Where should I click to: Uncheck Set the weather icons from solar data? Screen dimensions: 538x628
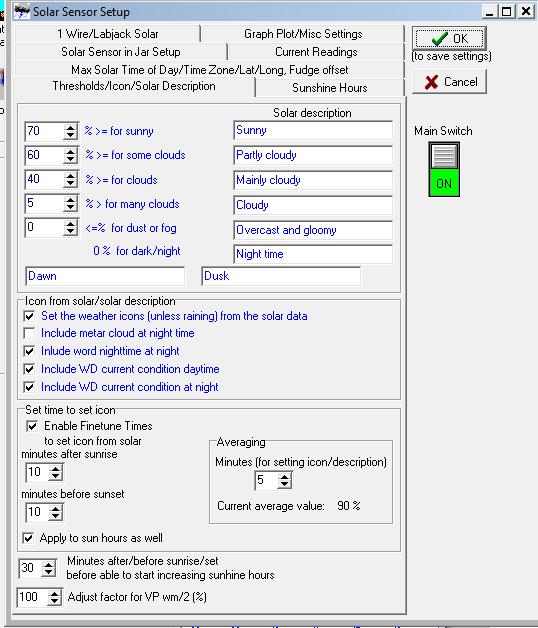pos(29,316)
